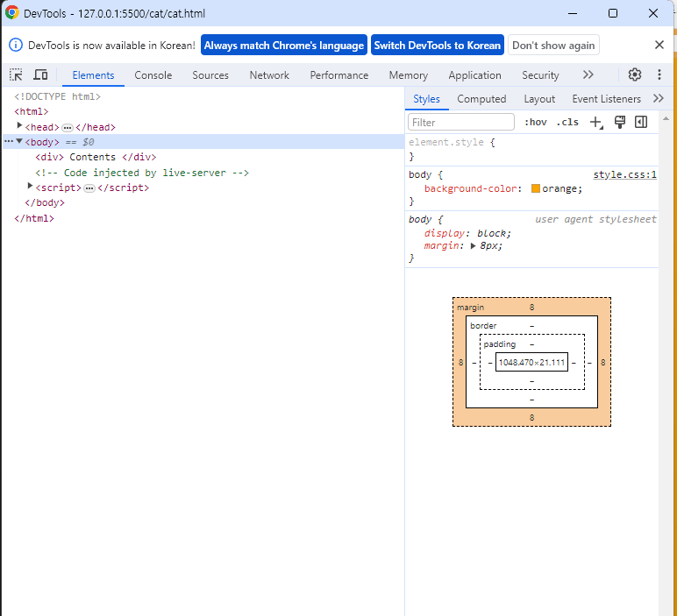677x616 pixels.
Task: Click the info icon in the infobar
Action: coord(16,45)
